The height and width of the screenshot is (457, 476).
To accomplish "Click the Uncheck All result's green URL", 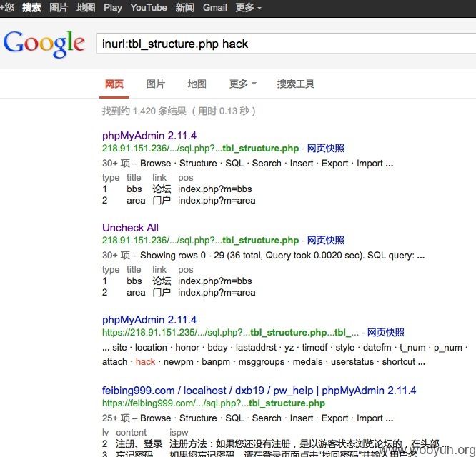I will click(x=200, y=241).
